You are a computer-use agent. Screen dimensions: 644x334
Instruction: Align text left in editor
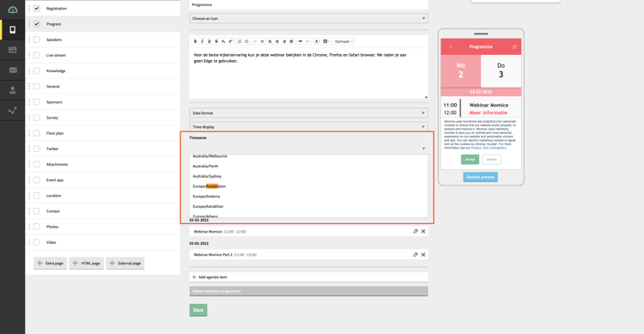click(x=270, y=41)
